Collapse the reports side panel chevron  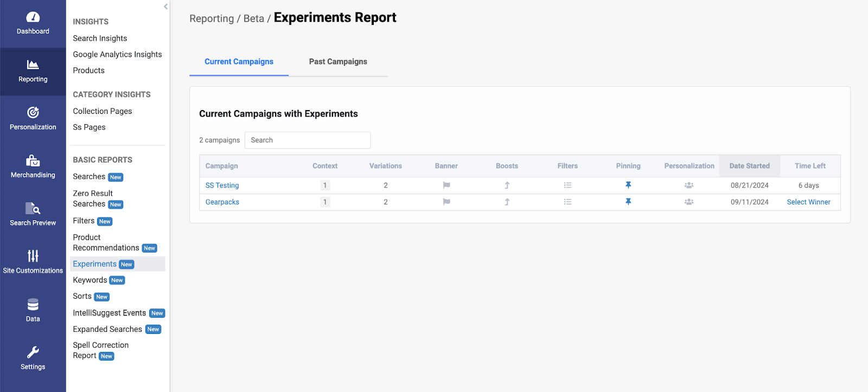(x=165, y=7)
